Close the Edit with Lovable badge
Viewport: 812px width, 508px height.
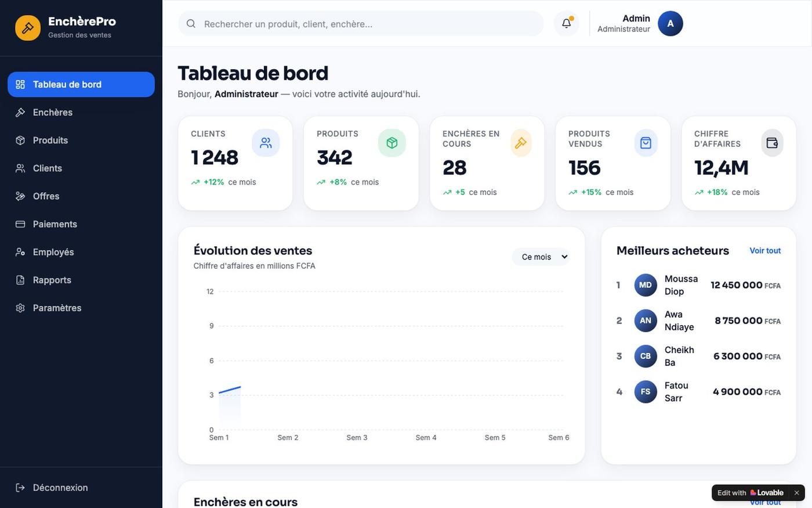coord(796,493)
